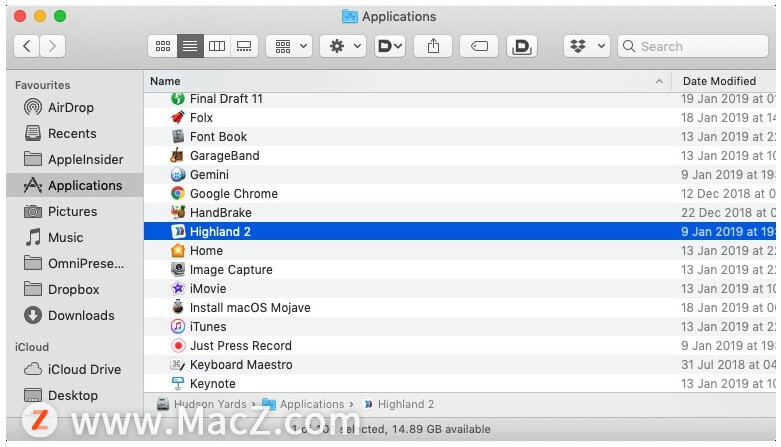
Task: Click Applications in the path bar
Action: 312,404
